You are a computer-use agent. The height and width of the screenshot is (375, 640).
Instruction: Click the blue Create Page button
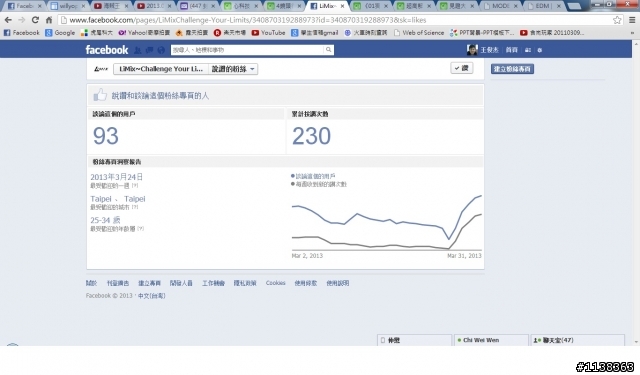click(512, 69)
